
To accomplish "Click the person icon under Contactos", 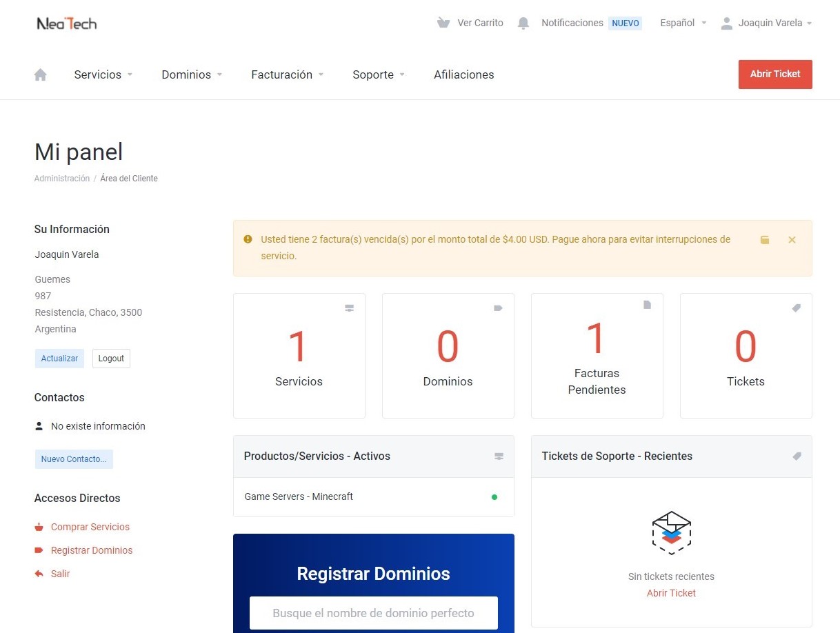I will 39,426.
